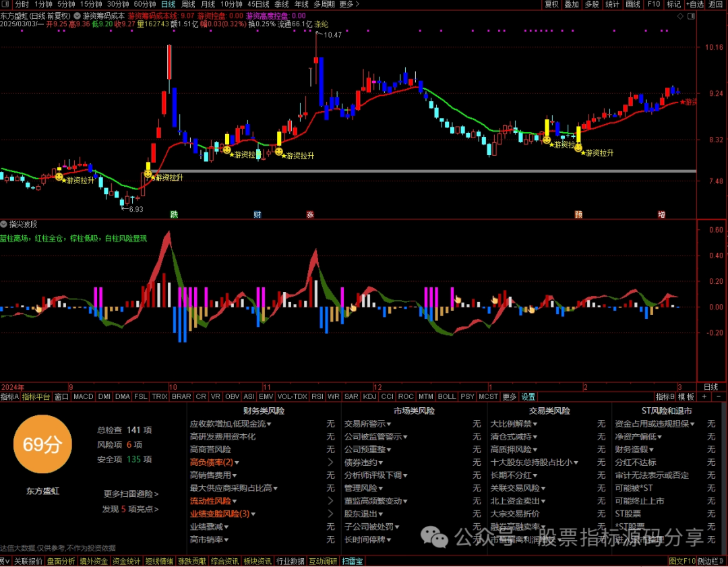Select the OBV indicator
728x567 pixels.
(232, 396)
